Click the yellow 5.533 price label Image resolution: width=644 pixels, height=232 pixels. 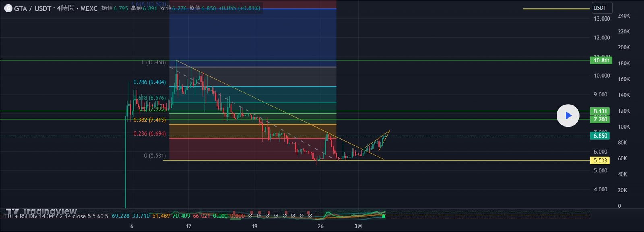pos(600,160)
